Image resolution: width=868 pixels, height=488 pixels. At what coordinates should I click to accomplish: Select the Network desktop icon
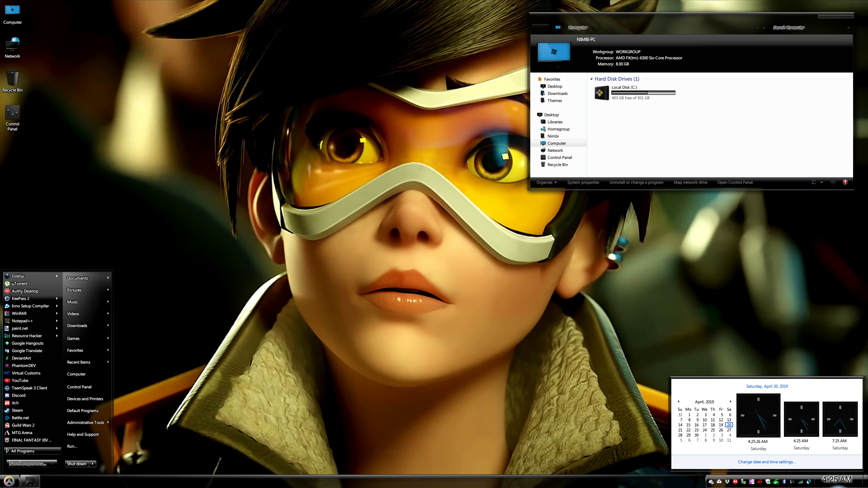tap(12, 47)
